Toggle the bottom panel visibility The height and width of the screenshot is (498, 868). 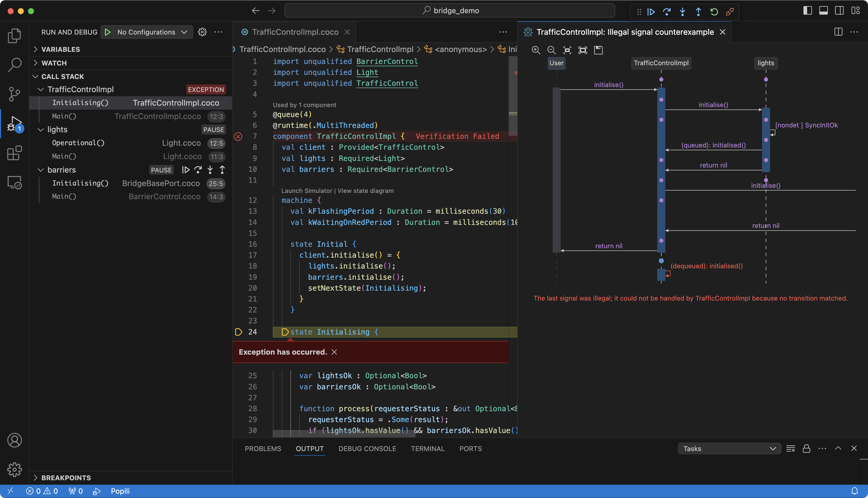pos(824,11)
